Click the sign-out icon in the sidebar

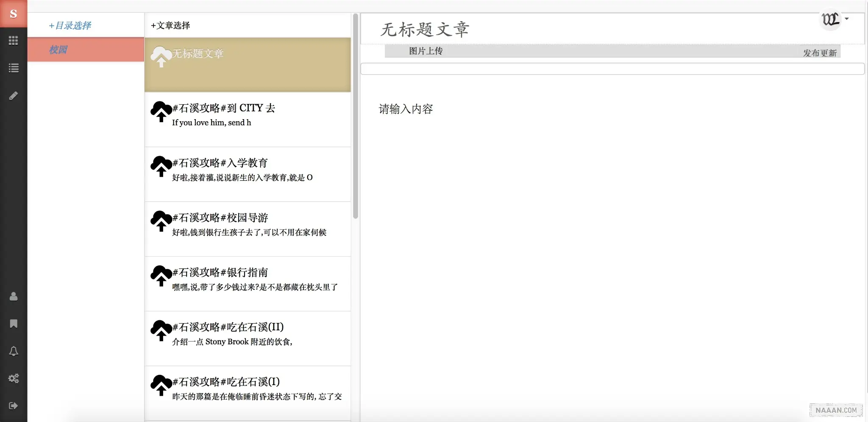(x=14, y=406)
